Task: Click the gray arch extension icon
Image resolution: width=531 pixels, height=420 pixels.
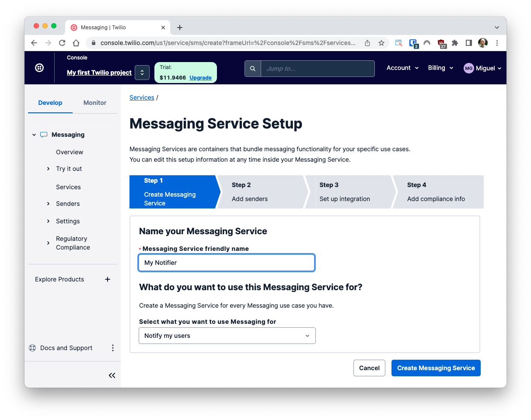Action: pyautogui.click(x=427, y=43)
